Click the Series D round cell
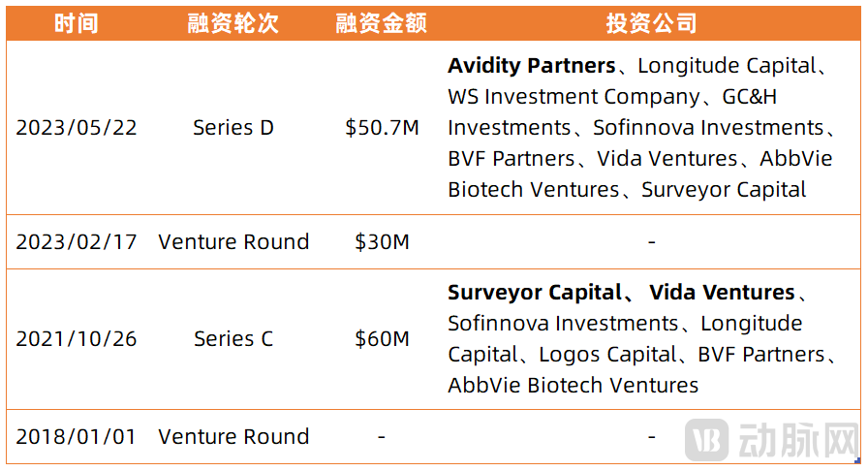Screen dimensions: 868x471 pos(233,128)
